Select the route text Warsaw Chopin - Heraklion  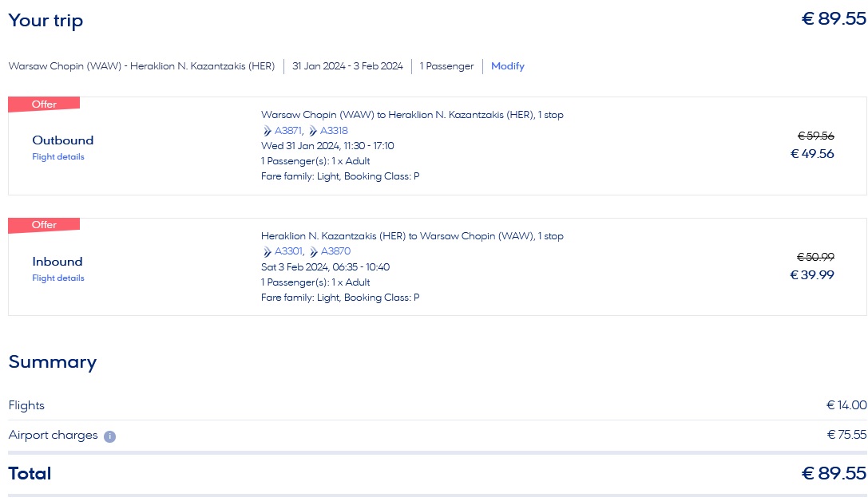pos(141,65)
